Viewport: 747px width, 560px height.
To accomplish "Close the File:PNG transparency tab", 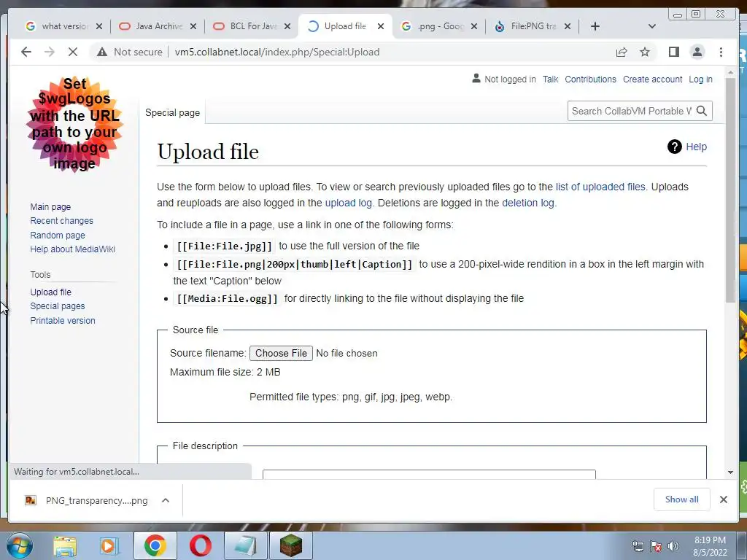I will click(x=568, y=26).
